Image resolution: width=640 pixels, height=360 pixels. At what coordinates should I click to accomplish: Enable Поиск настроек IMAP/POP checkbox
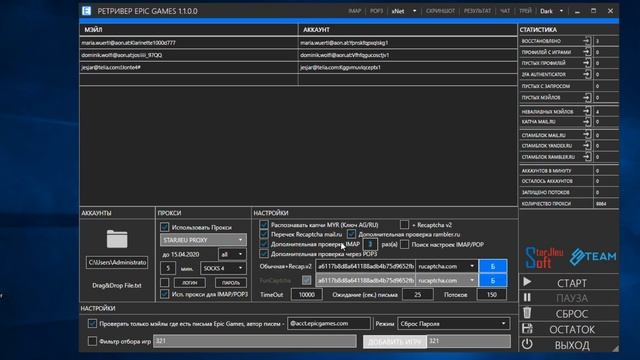point(404,244)
